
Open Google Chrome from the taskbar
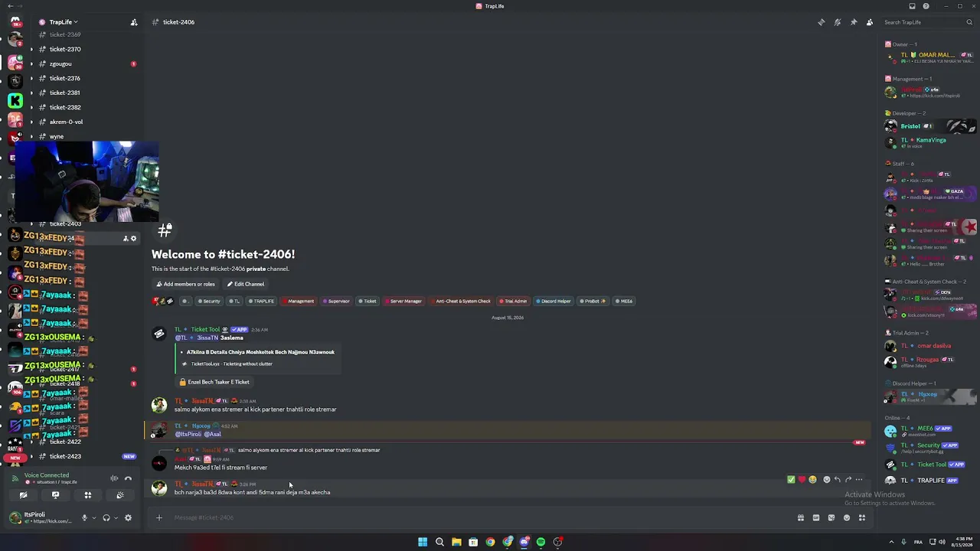click(x=490, y=542)
